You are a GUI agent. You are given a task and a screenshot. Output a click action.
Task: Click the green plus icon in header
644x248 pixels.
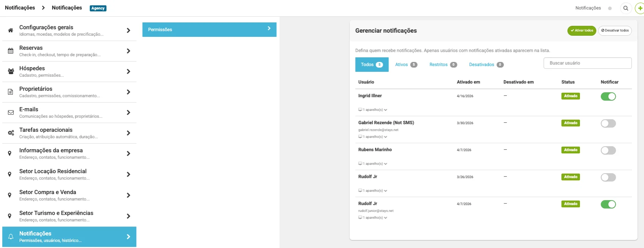(639, 8)
